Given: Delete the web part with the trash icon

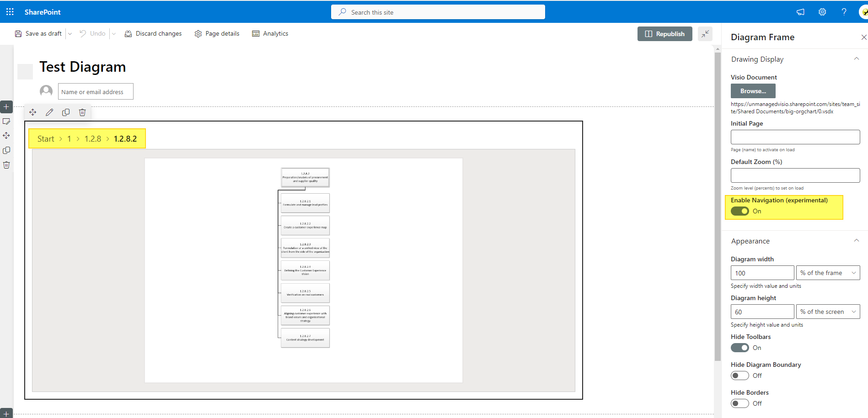Looking at the screenshot, I should (82, 112).
